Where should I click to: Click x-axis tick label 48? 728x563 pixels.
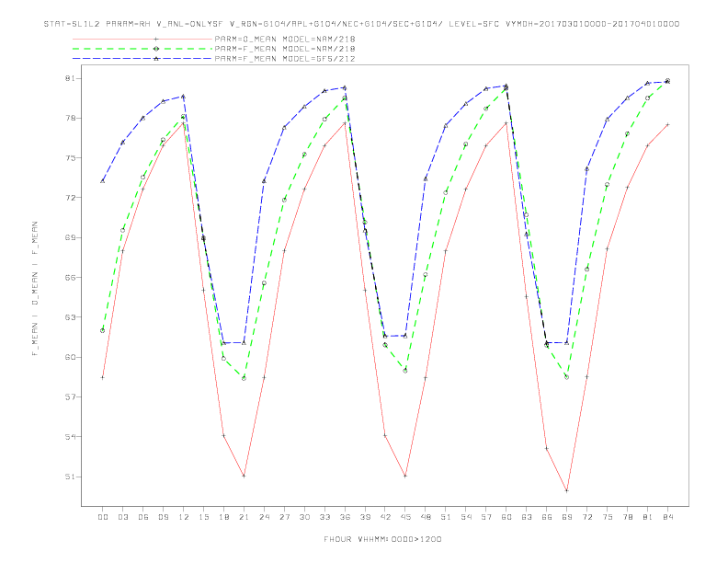click(x=426, y=517)
